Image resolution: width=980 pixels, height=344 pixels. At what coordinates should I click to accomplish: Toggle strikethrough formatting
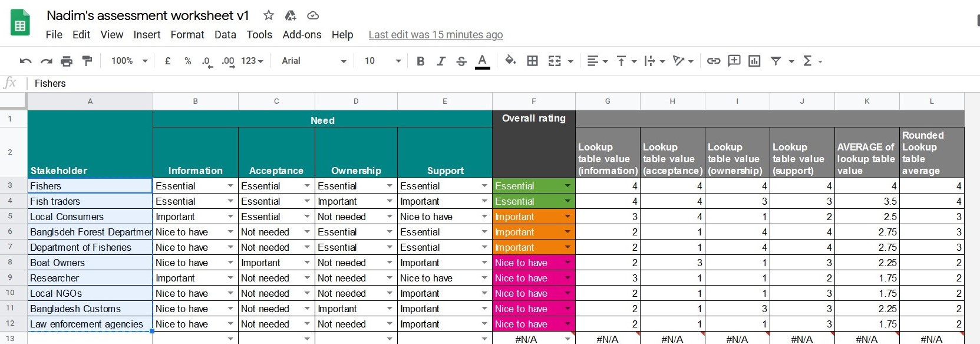(461, 61)
